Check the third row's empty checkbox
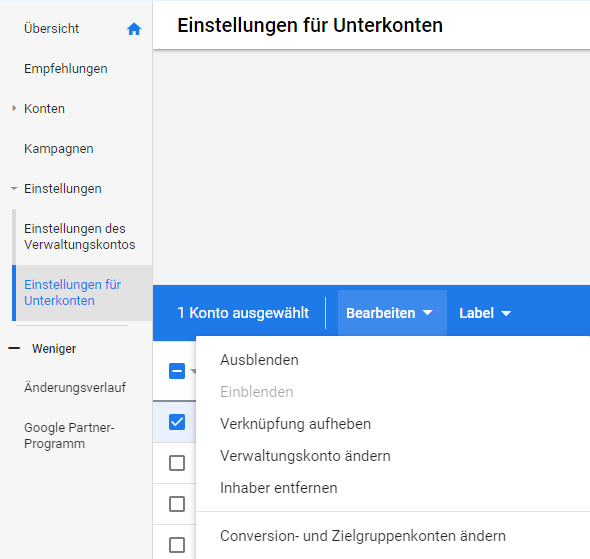This screenshot has height=559, width=590. [x=177, y=504]
